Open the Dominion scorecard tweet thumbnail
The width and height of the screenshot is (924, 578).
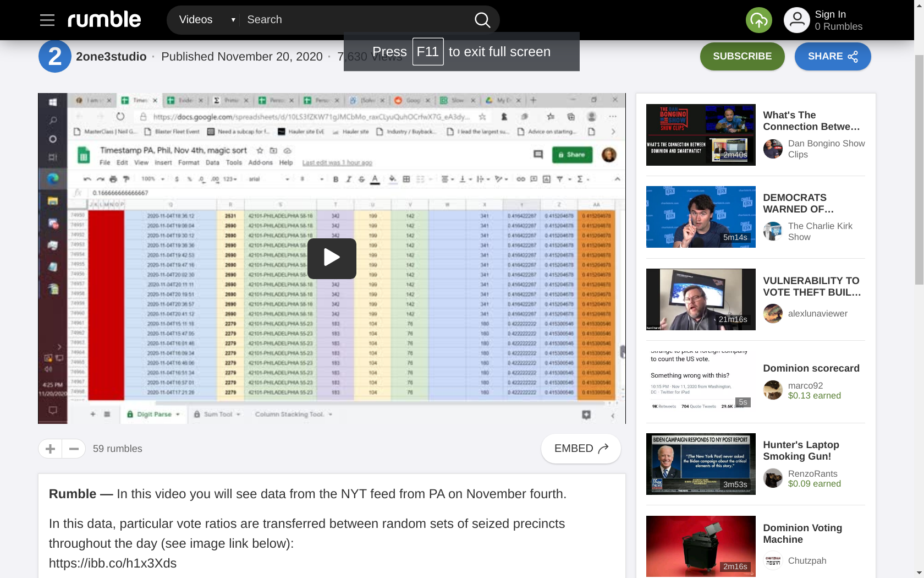701,381
